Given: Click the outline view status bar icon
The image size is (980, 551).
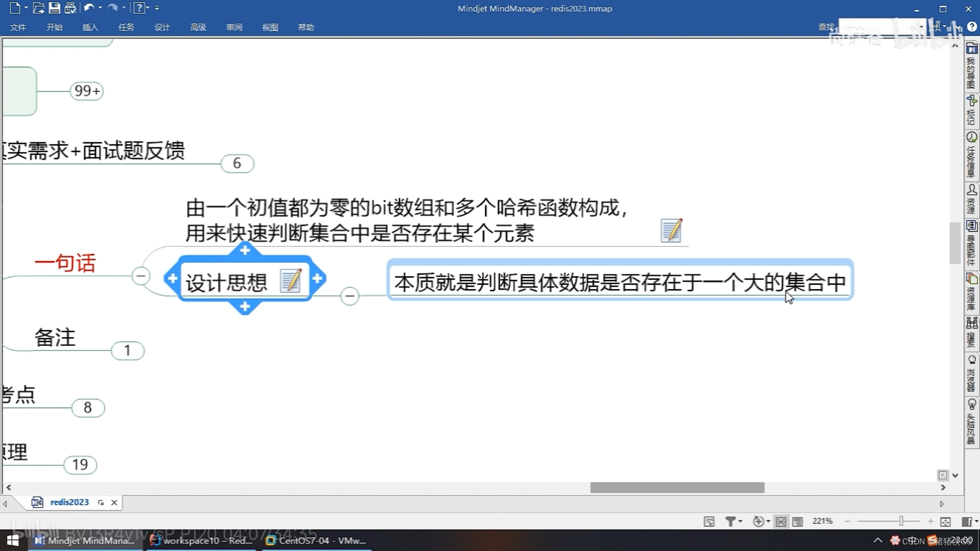Looking at the screenshot, I should pyautogui.click(x=709, y=521).
